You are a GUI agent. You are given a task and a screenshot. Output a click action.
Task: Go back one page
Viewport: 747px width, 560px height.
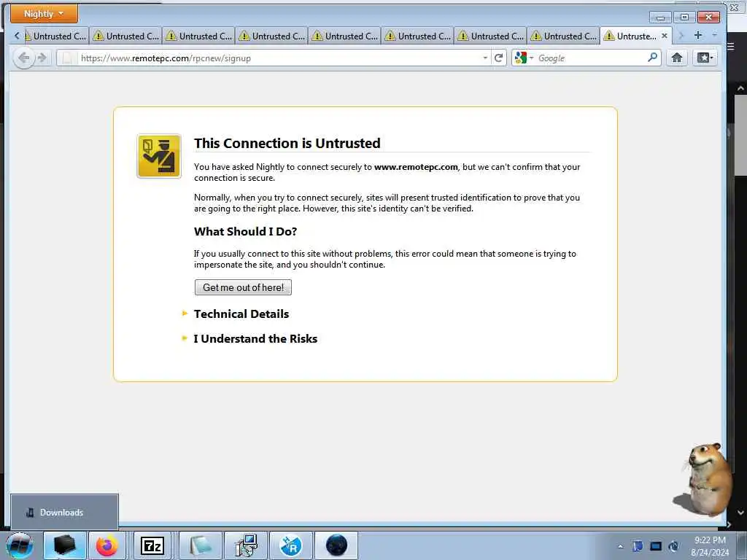click(x=23, y=58)
